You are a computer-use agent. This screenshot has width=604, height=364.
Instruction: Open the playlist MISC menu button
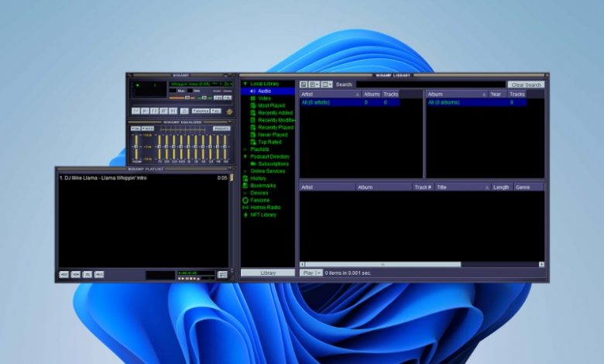(99, 274)
